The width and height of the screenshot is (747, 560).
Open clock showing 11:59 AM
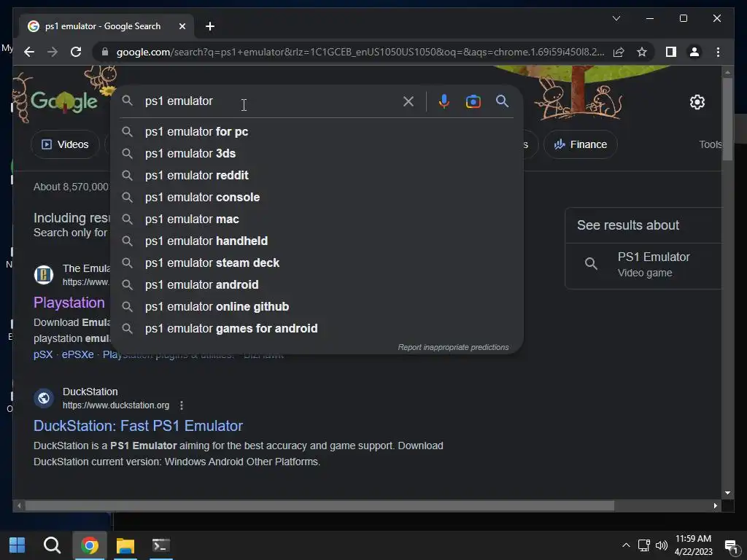click(x=693, y=545)
